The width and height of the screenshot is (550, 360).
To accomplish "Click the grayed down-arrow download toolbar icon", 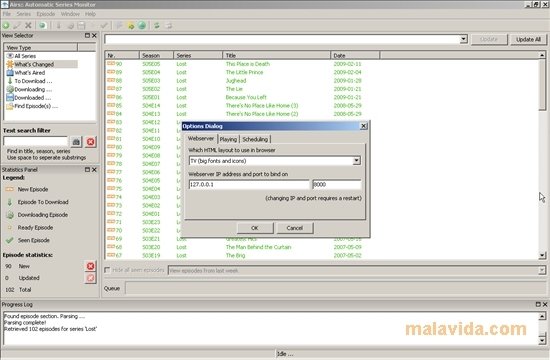I will [59, 25].
